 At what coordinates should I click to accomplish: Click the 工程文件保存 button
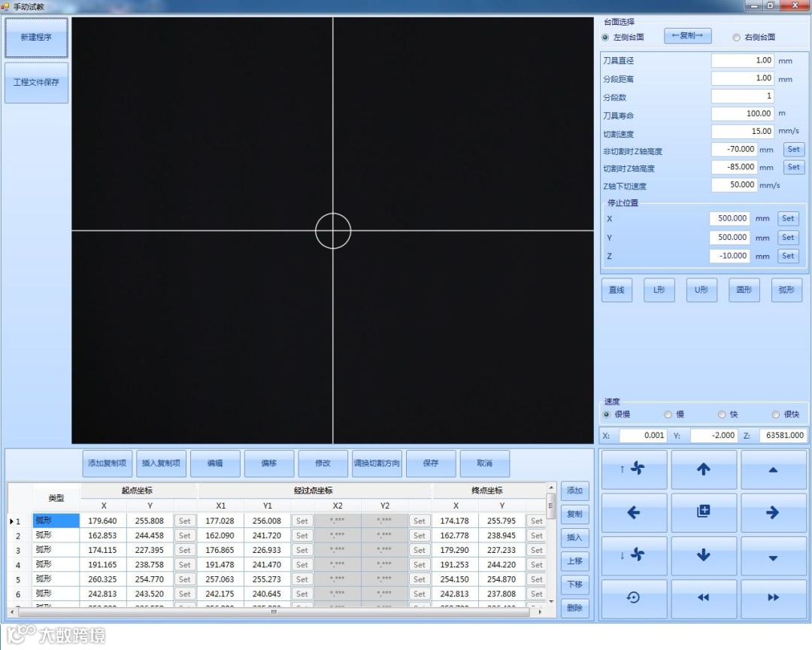pos(36,83)
